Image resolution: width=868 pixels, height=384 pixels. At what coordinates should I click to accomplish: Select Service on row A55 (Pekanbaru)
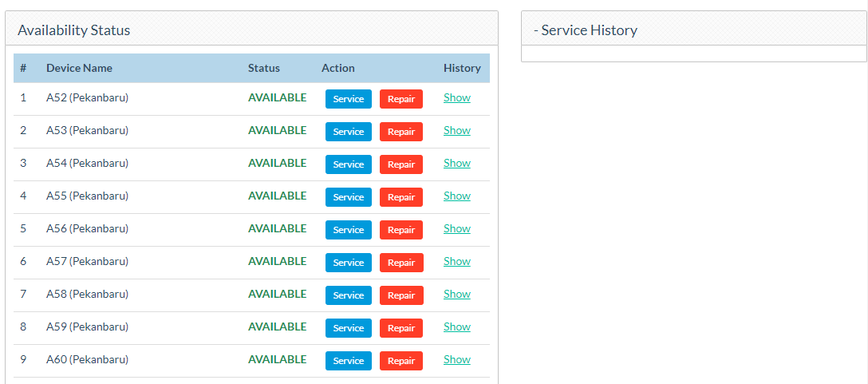(348, 197)
